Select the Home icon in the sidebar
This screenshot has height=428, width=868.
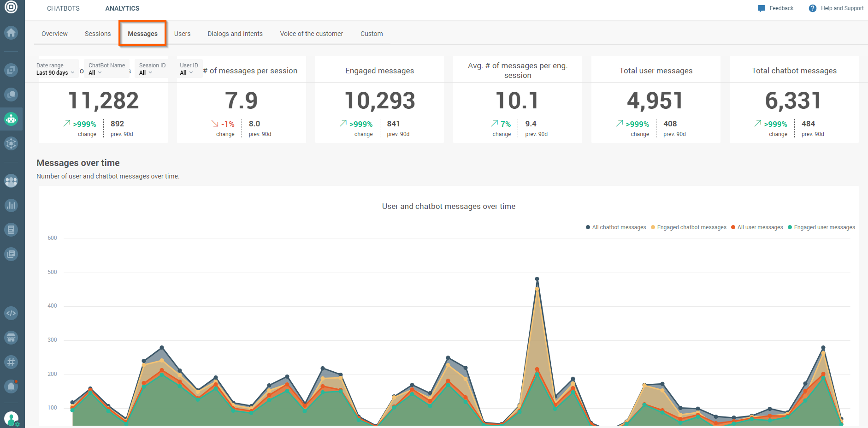pyautogui.click(x=11, y=33)
